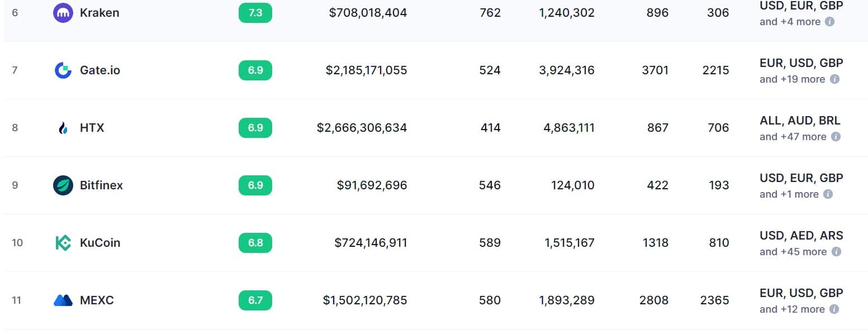Viewport: 868px width, 330px height.
Task: Open the Kraken exchange name link
Action: click(x=99, y=13)
